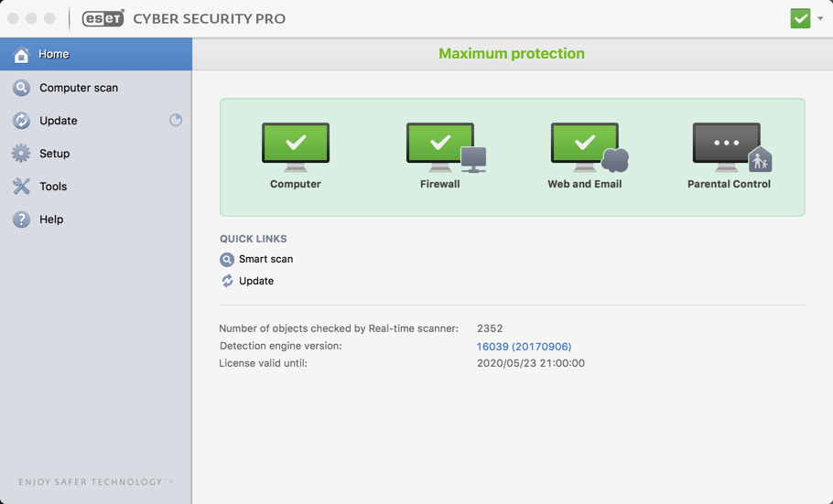Open Computer scan from the sidebar
This screenshot has height=504, width=833.
[x=95, y=88]
